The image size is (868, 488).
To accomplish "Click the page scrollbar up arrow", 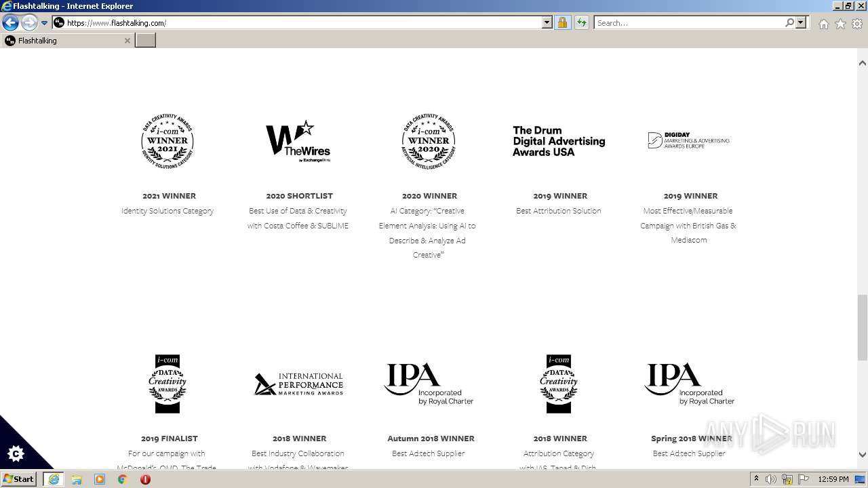I will [x=862, y=63].
